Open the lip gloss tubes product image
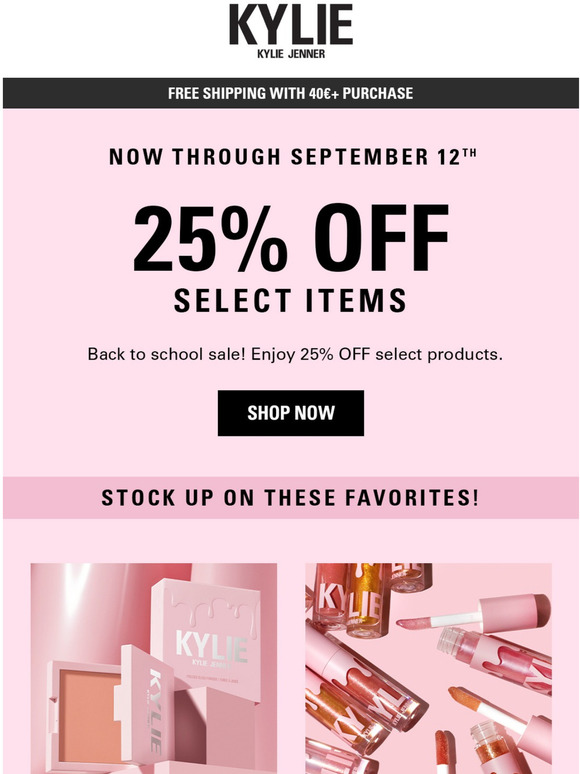 pyautogui.click(x=428, y=668)
